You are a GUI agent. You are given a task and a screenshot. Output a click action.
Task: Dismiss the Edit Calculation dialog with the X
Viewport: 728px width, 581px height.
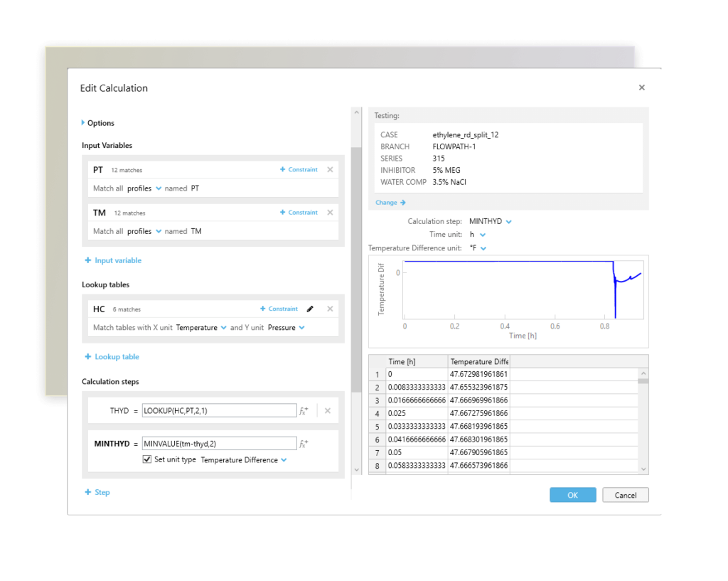[x=641, y=87]
